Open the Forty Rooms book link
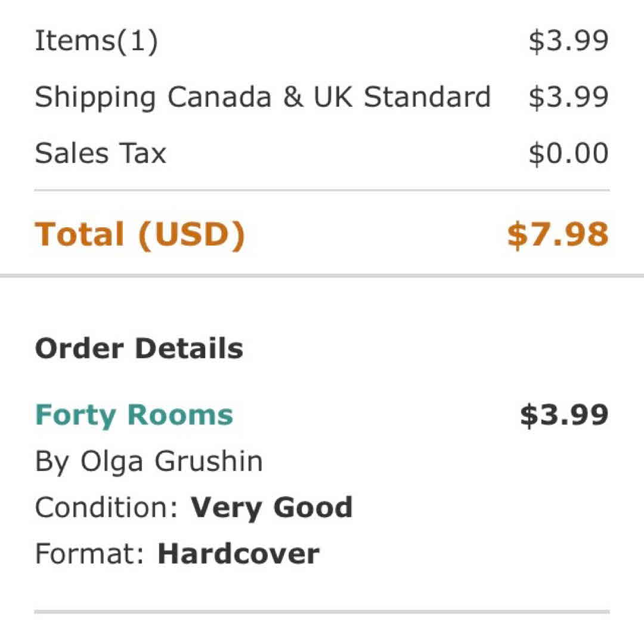The image size is (644, 644). coord(134,416)
